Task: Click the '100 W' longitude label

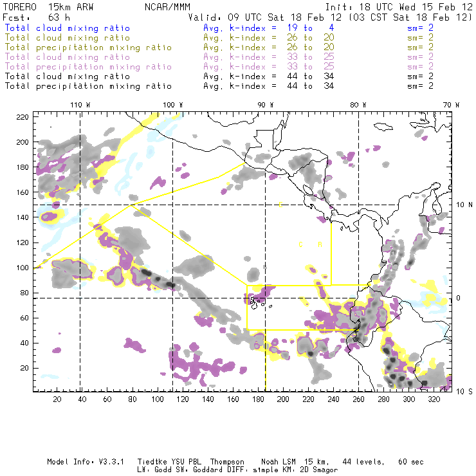Action: pos(173,105)
